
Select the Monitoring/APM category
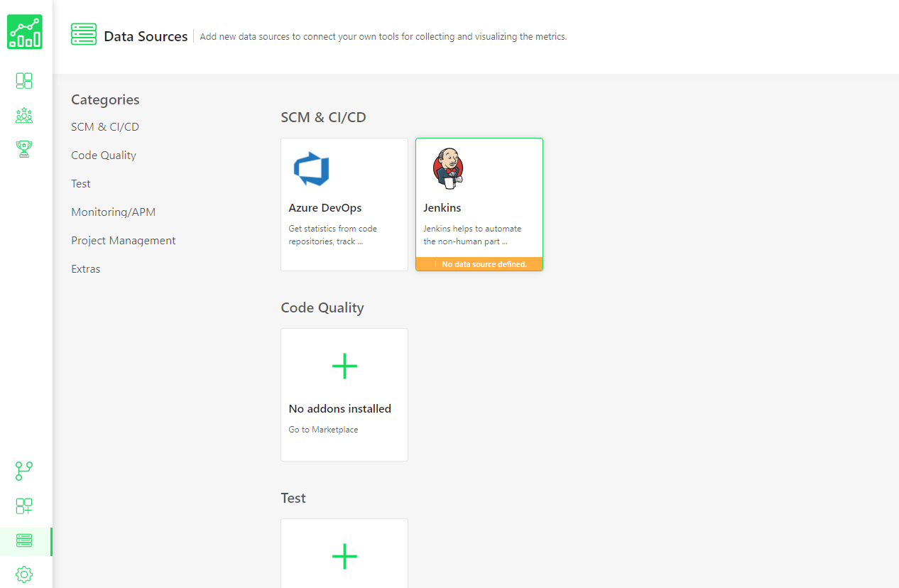point(113,212)
